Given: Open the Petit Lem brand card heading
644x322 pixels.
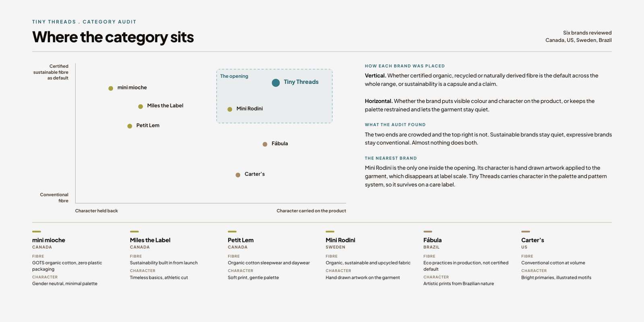Looking at the screenshot, I should click(241, 240).
